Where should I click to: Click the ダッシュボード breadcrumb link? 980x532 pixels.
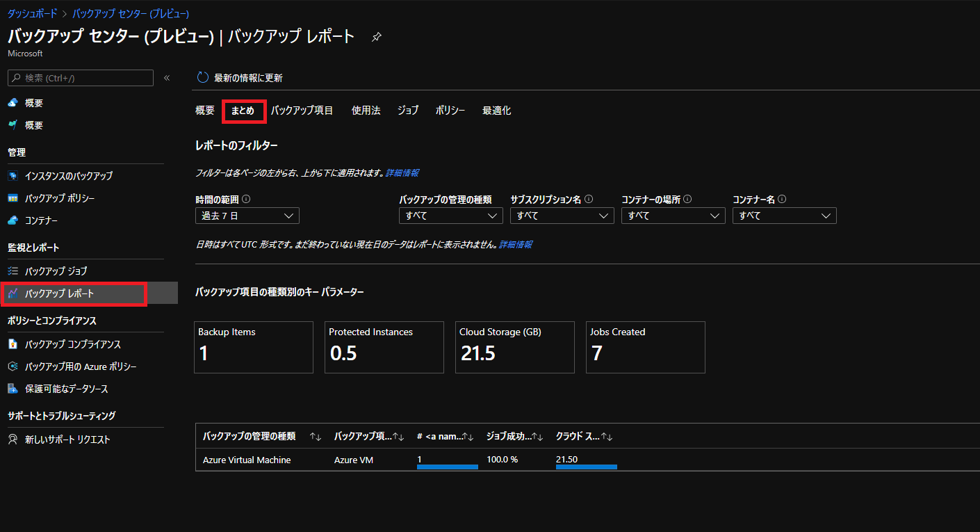pyautogui.click(x=33, y=13)
